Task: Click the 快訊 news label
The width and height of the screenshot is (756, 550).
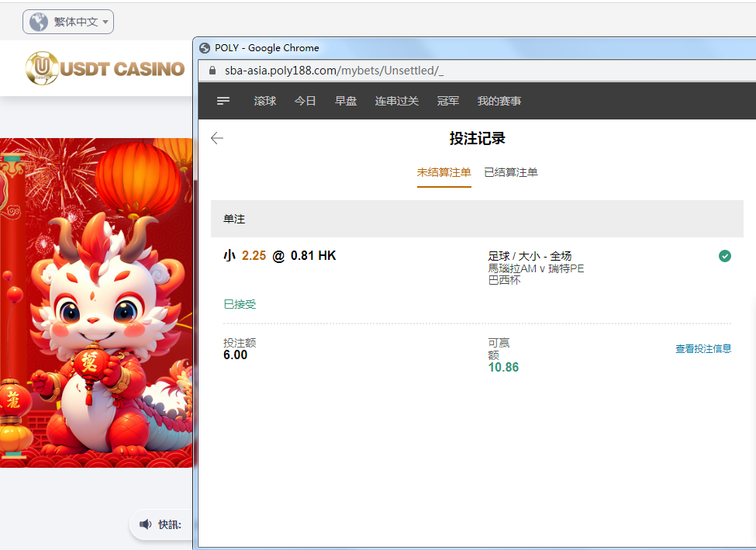Action: point(170,525)
